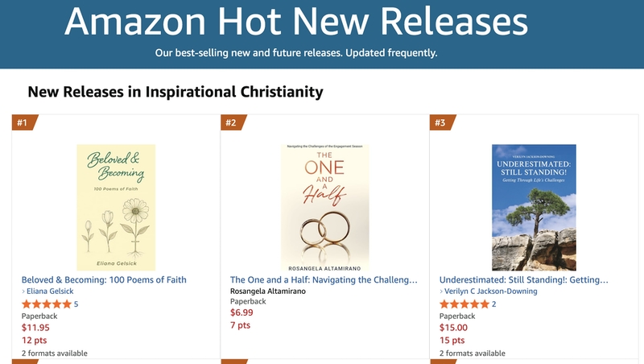The height and width of the screenshot is (364, 644).
Task: Click the chevron before Verilyn C Jackson-Downing
Action: click(x=442, y=292)
